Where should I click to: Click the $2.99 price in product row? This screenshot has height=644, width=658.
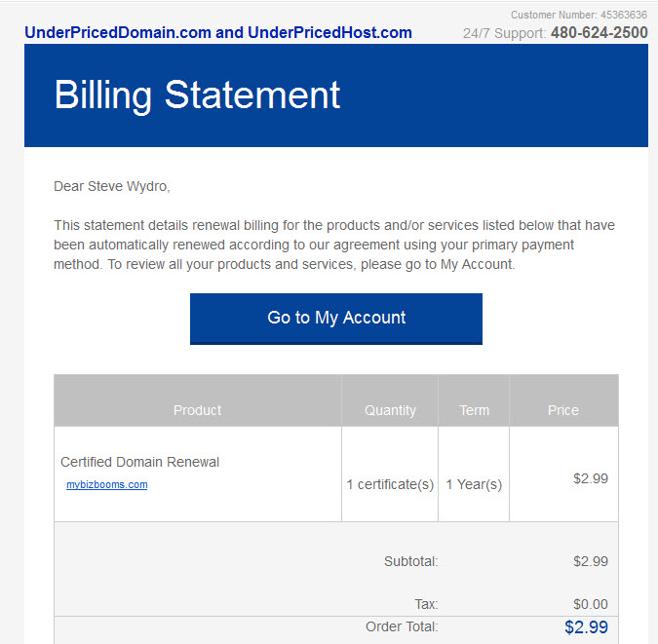coord(591,478)
